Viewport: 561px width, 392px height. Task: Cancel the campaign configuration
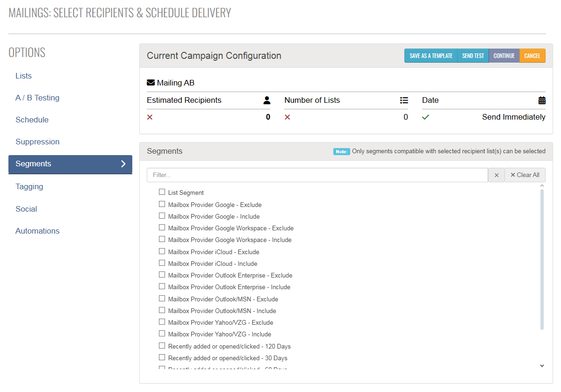click(532, 56)
